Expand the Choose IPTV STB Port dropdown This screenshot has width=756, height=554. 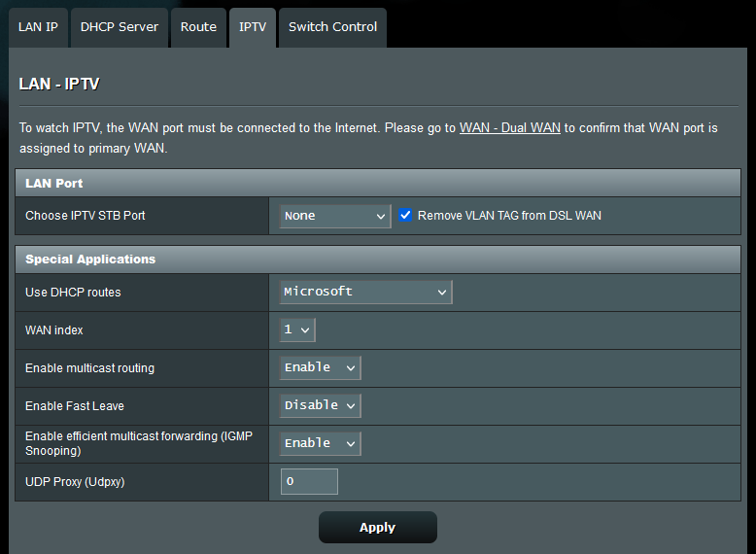(x=335, y=216)
